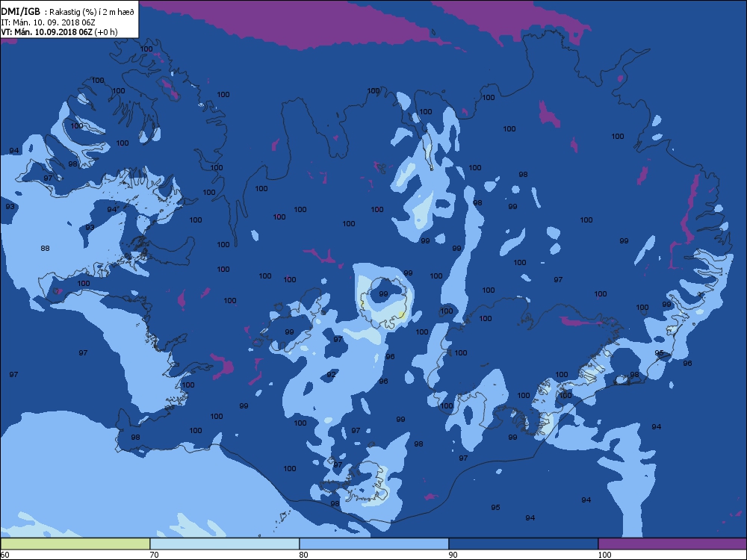
Task: Click the pale blue 70–80 legend swatch
Action: (224, 544)
